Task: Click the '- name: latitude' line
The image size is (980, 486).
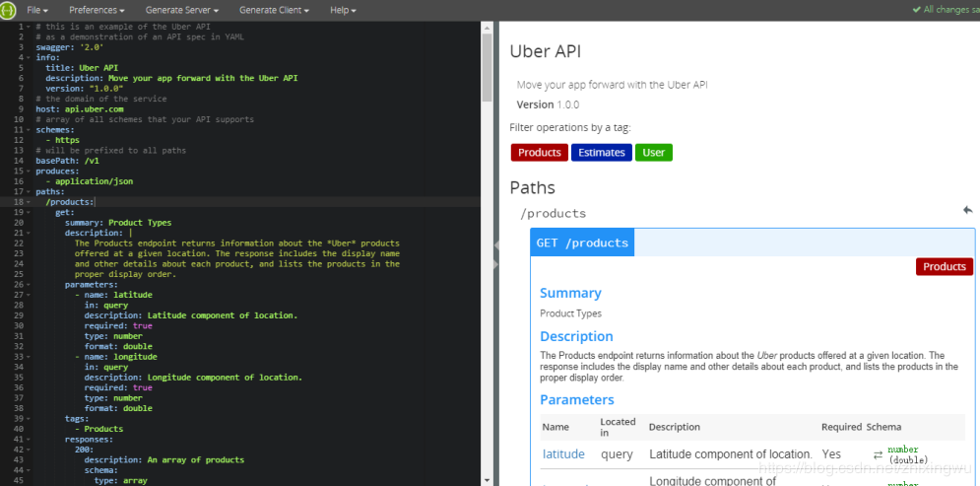Action: (113, 295)
